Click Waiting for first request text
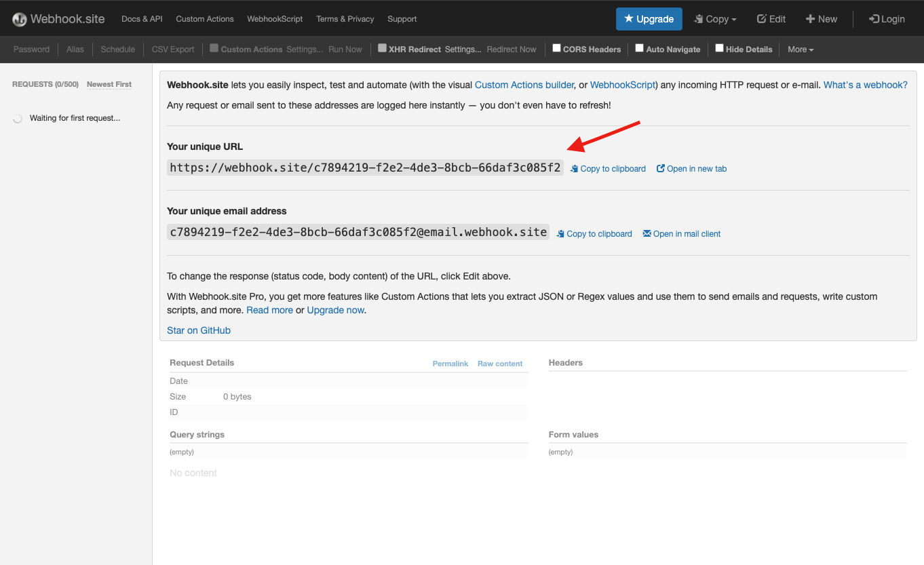Screen dimensions: 924x565 (75, 118)
